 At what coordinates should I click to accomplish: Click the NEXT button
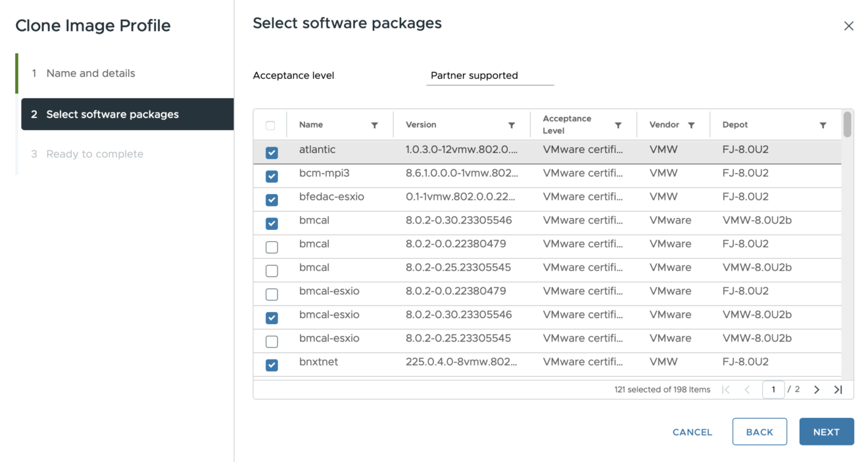826,432
